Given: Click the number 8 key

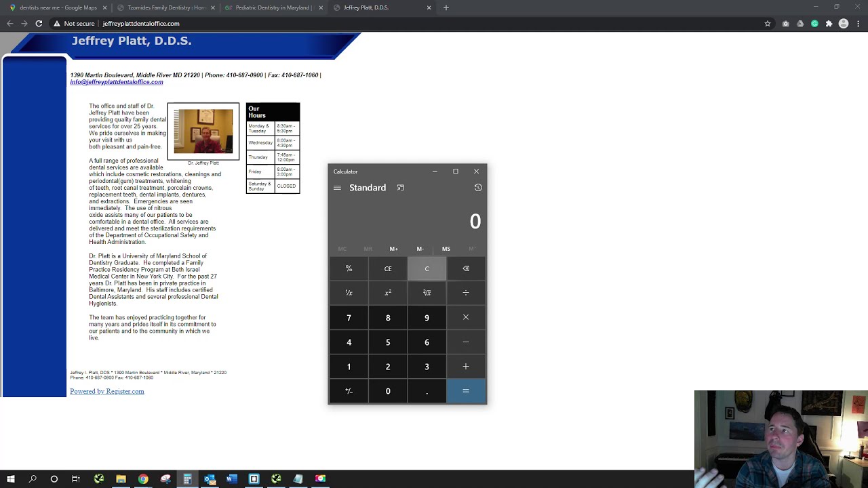Looking at the screenshot, I should click(388, 317).
